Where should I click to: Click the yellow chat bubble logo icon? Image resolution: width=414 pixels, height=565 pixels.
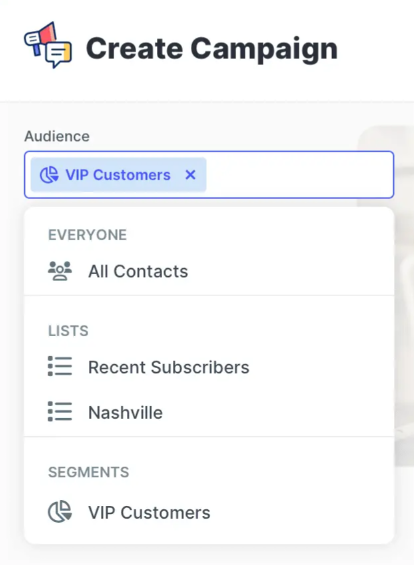(x=59, y=55)
